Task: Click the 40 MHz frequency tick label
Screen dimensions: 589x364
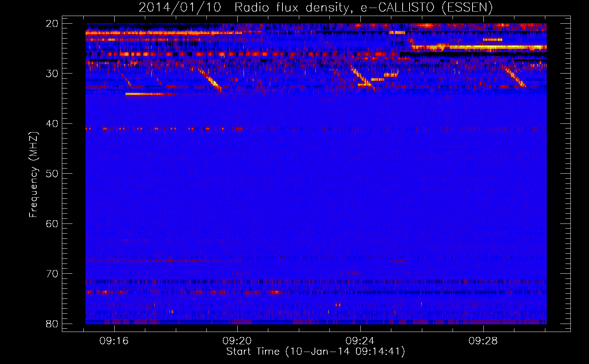Action: click(52, 124)
